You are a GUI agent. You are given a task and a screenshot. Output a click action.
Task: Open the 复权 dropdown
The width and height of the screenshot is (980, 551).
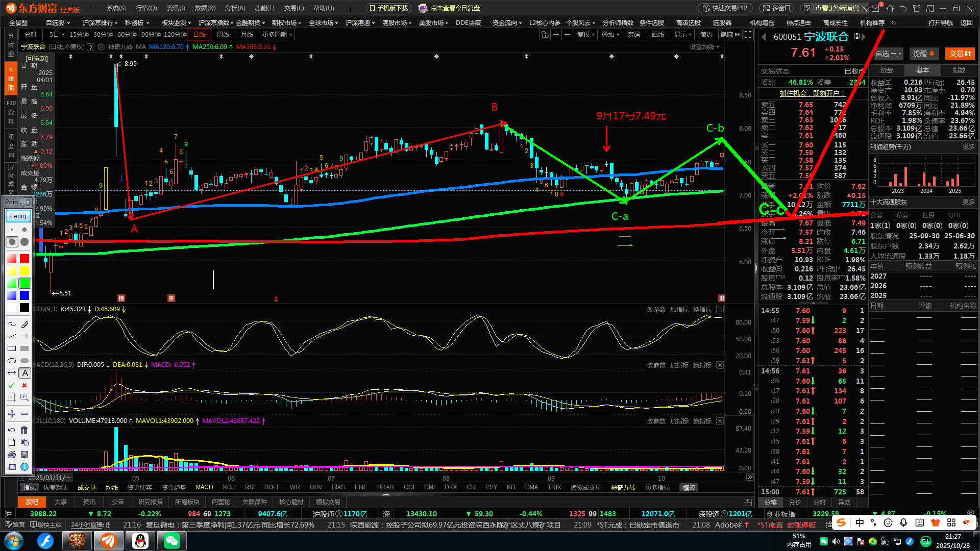(x=585, y=35)
